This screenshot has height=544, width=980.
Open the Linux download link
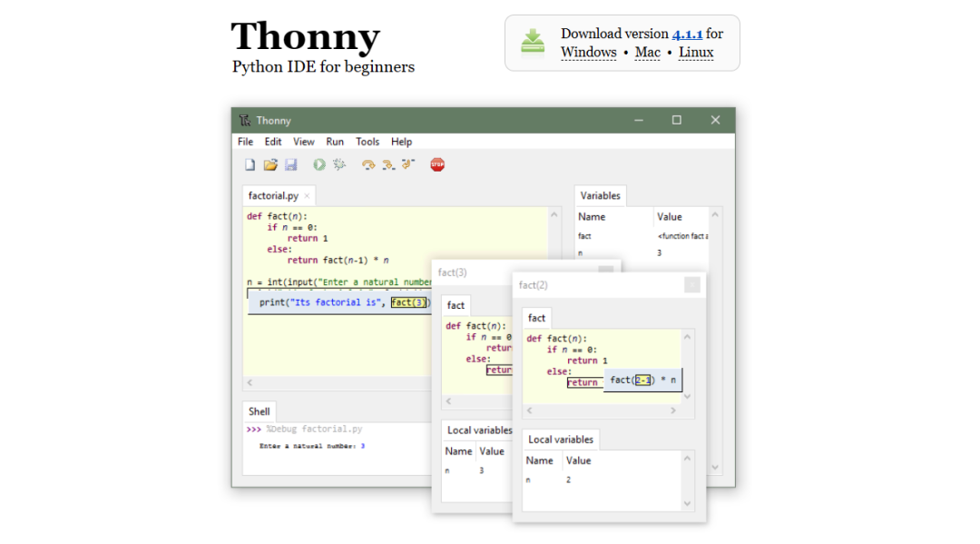click(x=696, y=53)
